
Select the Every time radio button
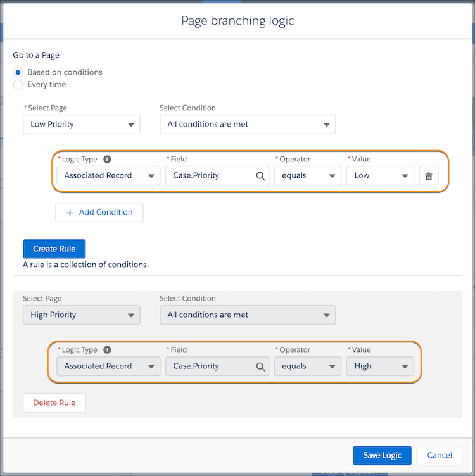click(x=18, y=84)
